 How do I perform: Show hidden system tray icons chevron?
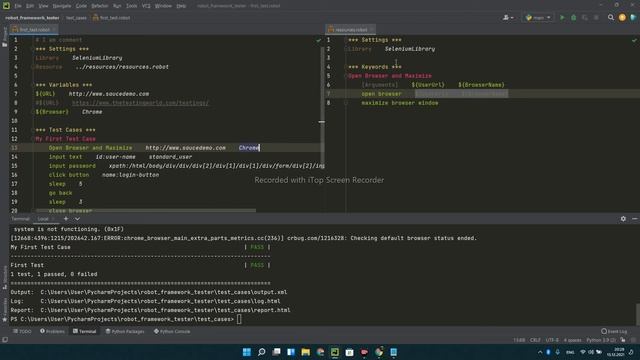tap(540, 352)
